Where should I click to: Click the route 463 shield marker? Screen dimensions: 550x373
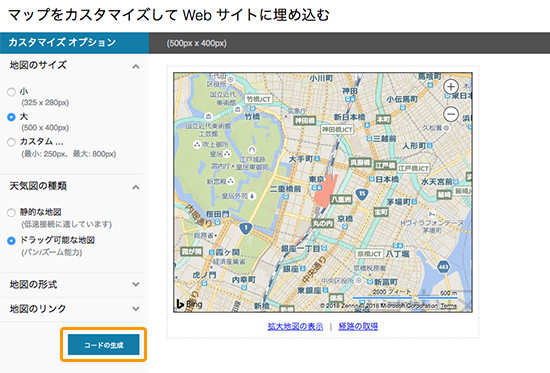pos(444,267)
